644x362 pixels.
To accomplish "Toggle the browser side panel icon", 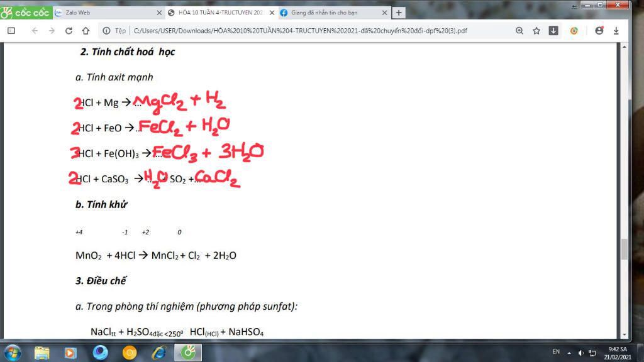I will pyautogui.click(x=11, y=31).
